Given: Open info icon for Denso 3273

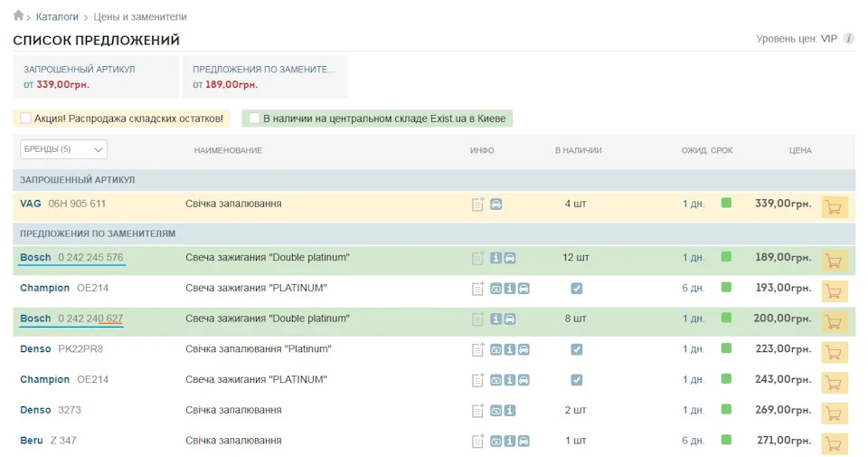Looking at the screenshot, I should pyautogui.click(x=510, y=411).
